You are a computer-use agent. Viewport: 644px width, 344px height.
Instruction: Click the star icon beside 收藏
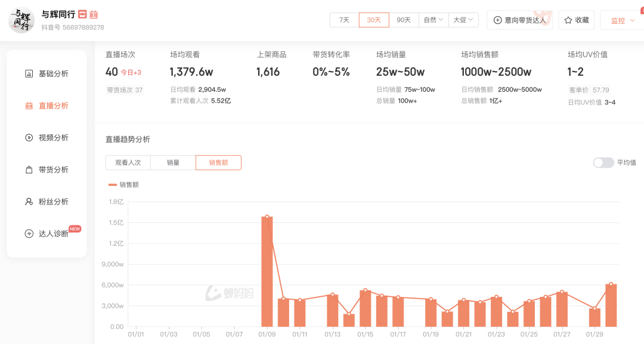(x=568, y=20)
